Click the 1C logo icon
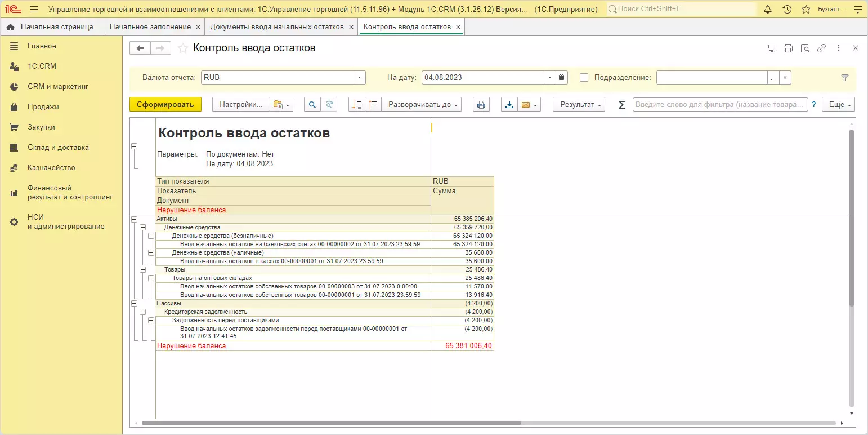The height and width of the screenshot is (435, 868). (x=12, y=10)
